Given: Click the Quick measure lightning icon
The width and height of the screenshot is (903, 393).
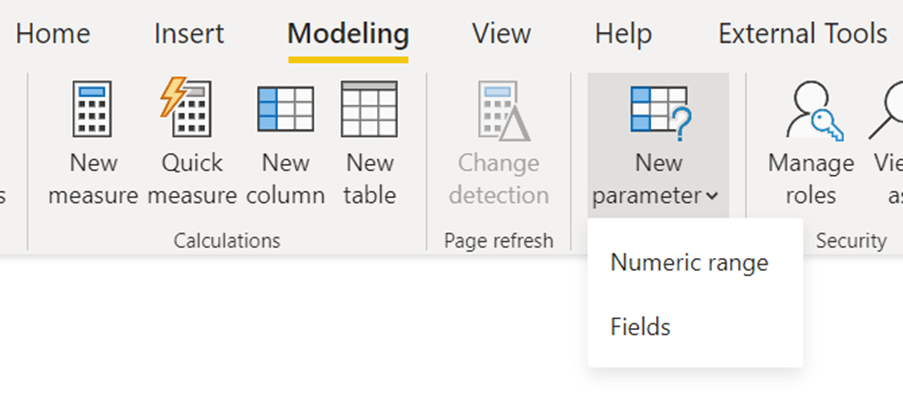Looking at the screenshot, I should pyautogui.click(x=185, y=107).
